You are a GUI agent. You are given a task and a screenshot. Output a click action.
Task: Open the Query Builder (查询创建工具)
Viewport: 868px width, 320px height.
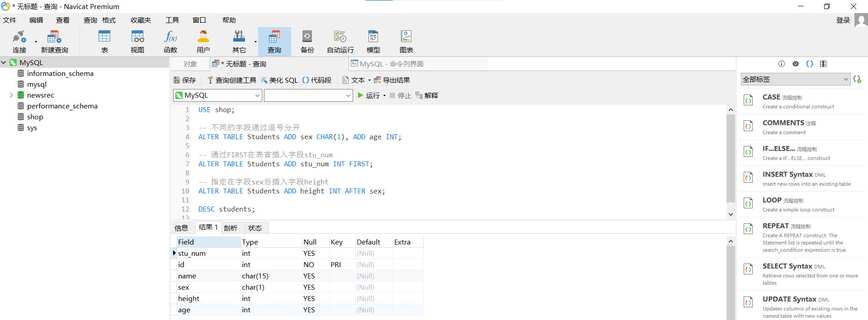231,80
